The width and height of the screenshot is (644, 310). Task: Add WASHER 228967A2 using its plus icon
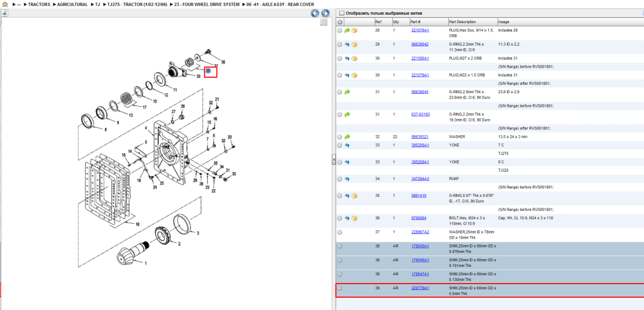coord(339,232)
